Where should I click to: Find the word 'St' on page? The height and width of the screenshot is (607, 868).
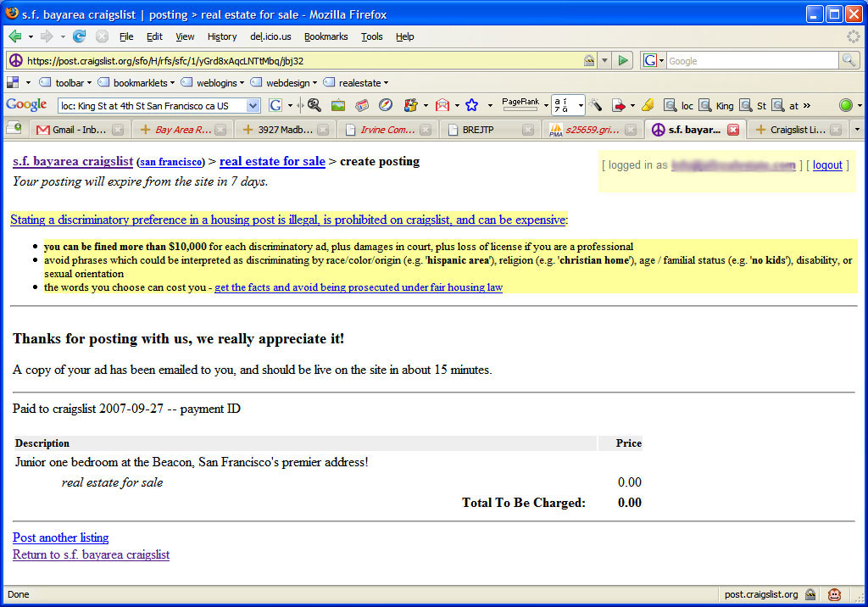point(754,105)
